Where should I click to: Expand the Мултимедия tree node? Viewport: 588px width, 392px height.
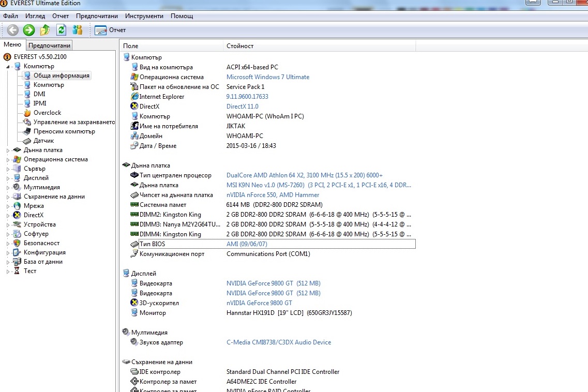click(8, 187)
